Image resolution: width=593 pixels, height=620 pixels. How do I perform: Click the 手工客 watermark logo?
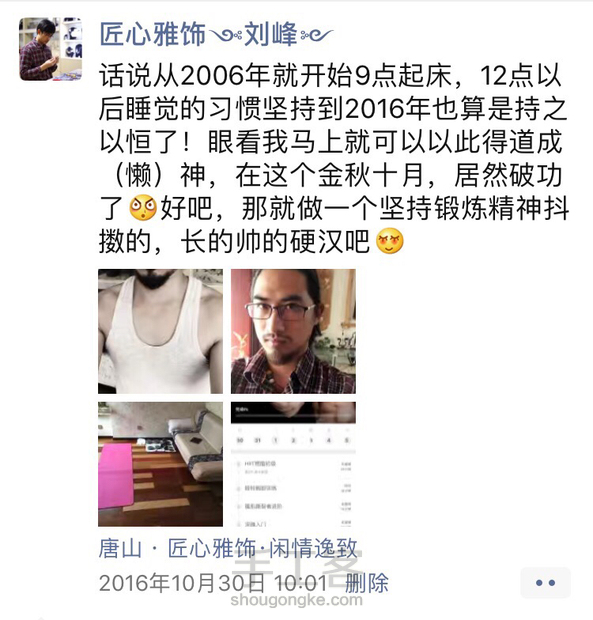tap(296, 565)
